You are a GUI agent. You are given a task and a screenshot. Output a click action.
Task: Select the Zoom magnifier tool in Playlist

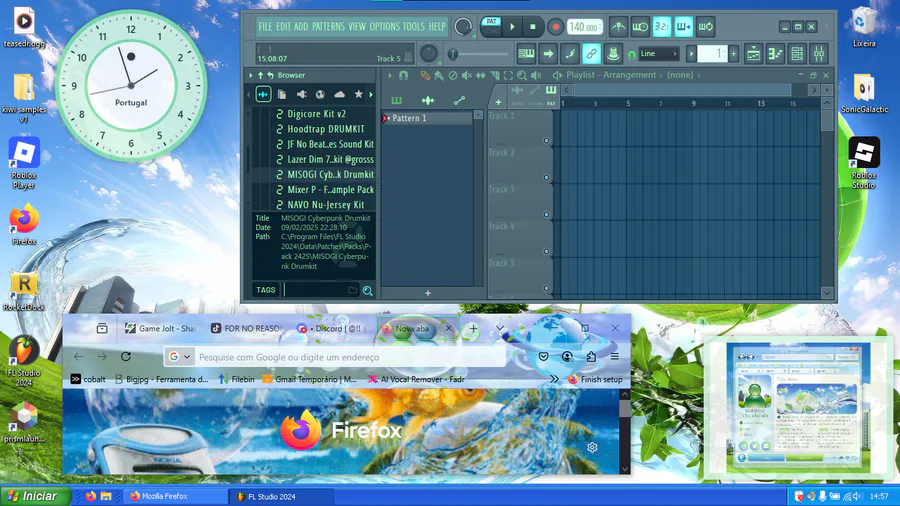click(x=522, y=75)
